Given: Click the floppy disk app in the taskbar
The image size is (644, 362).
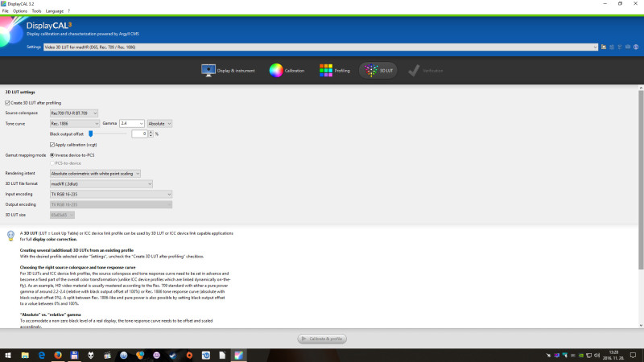Looking at the screenshot, I should tap(74, 356).
